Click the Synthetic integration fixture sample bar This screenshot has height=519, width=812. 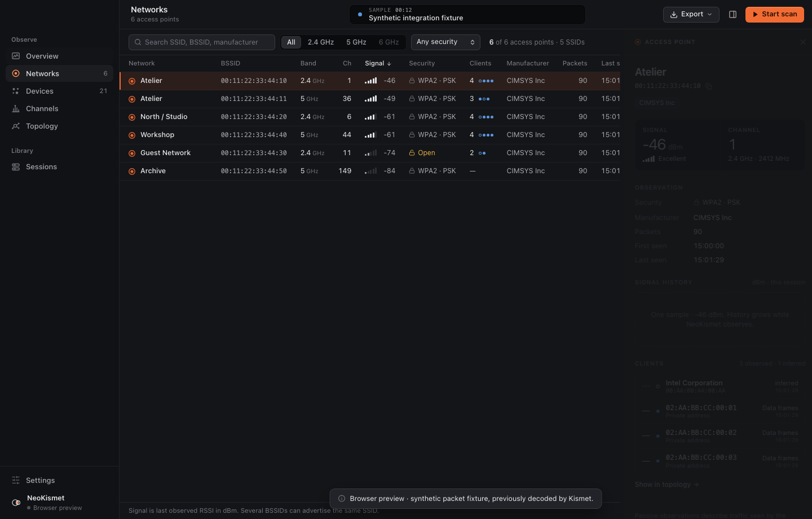(467, 15)
